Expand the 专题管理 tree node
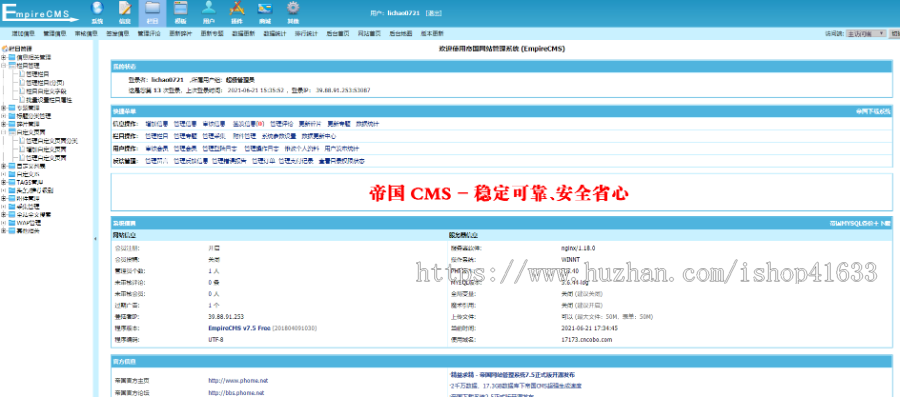The height and width of the screenshot is (397, 900). (3, 107)
